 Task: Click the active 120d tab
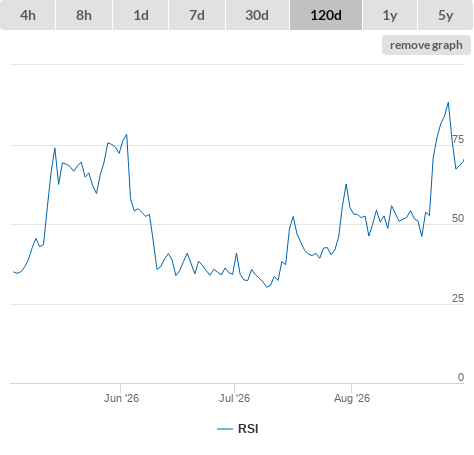[x=326, y=15]
